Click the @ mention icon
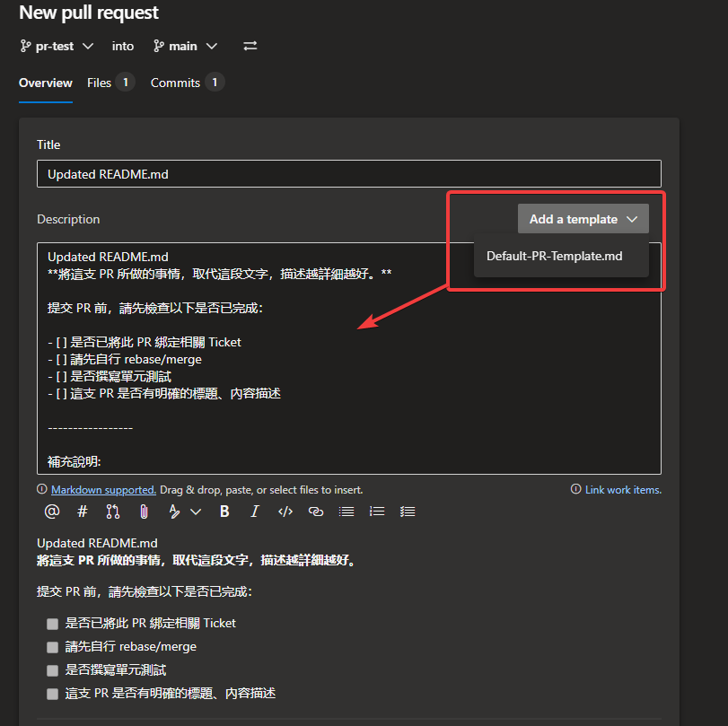 pos(51,511)
